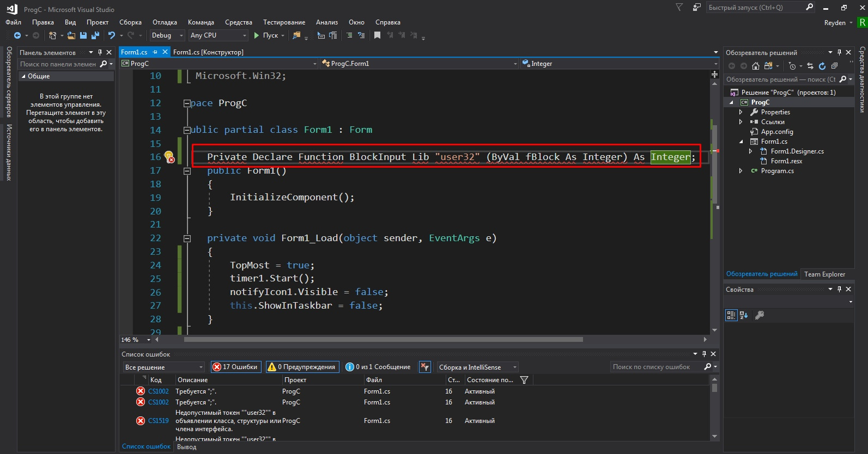Toggle the 0 Предупреждения filter button
This screenshot has height=454, width=868.
302,367
